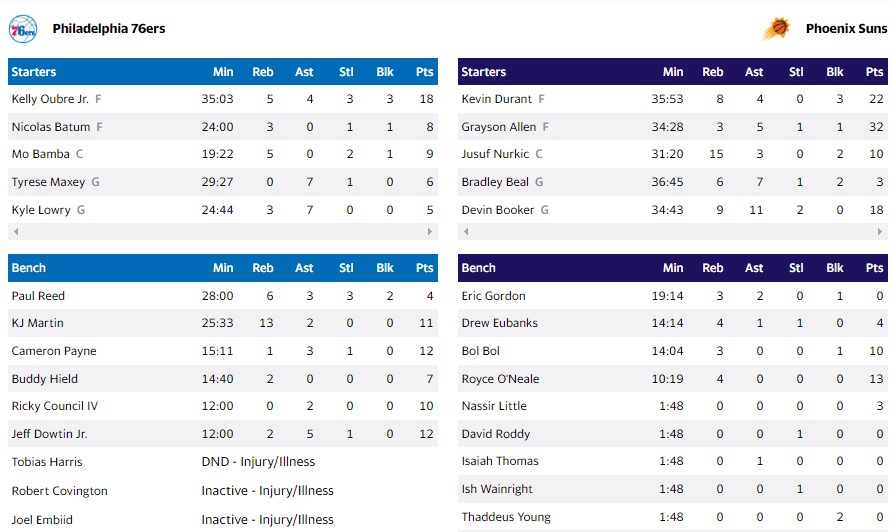Click the Phoenix Suns team logo

(x=776, y=29)
